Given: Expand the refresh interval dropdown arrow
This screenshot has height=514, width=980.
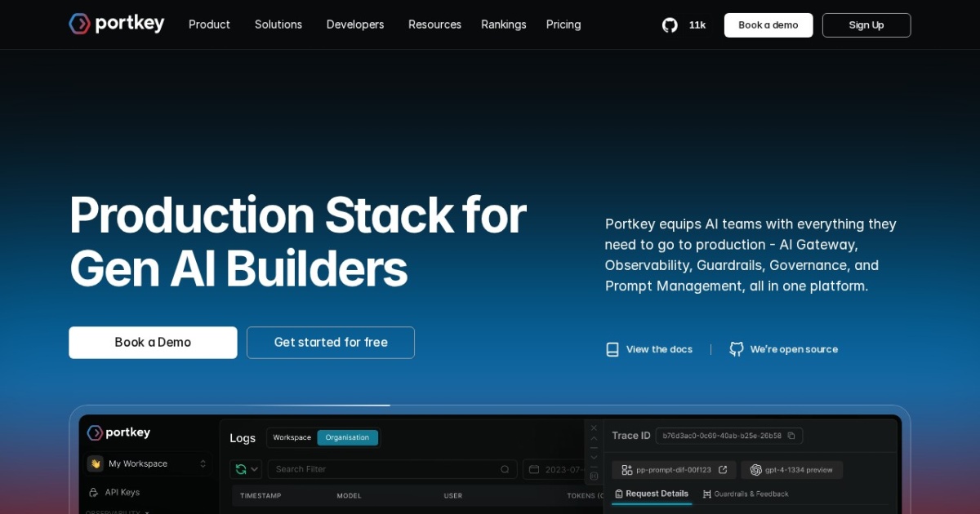Looking at the screenshot, I should 253,469.
